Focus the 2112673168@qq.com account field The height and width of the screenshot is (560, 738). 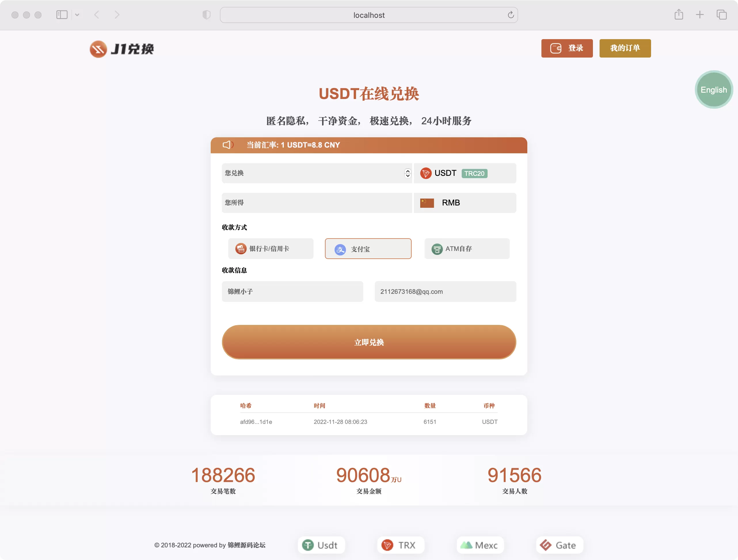[x=445, y=292]
